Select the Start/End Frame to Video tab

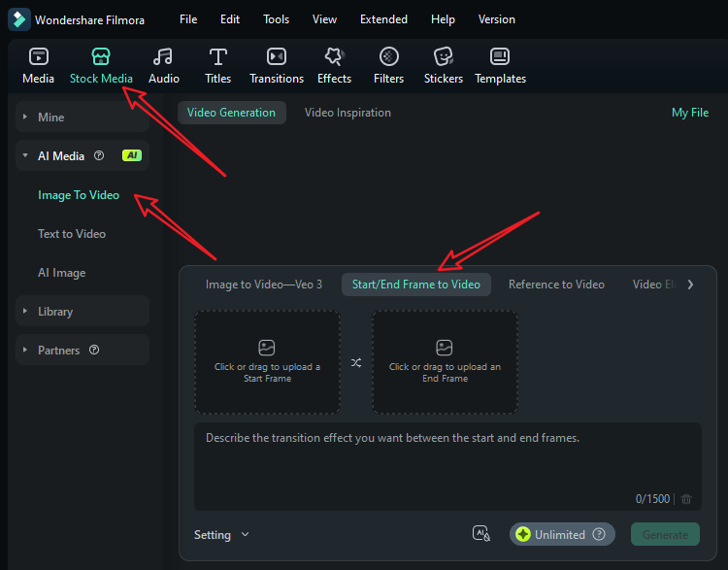416,285
